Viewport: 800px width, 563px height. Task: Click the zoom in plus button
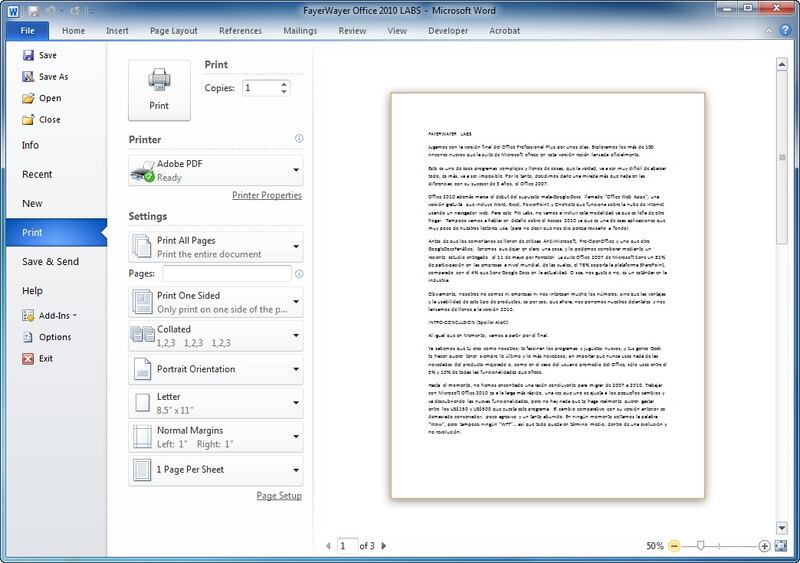point(765,546)
